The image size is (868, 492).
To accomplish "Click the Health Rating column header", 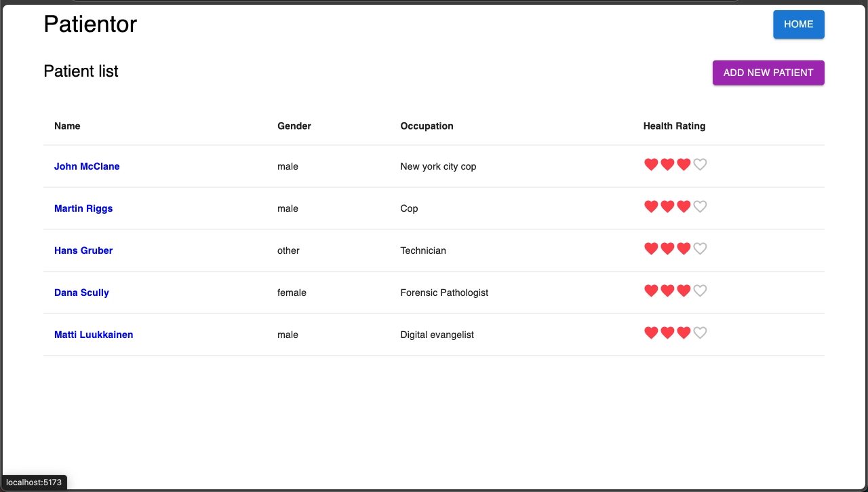I will point(674,126).
